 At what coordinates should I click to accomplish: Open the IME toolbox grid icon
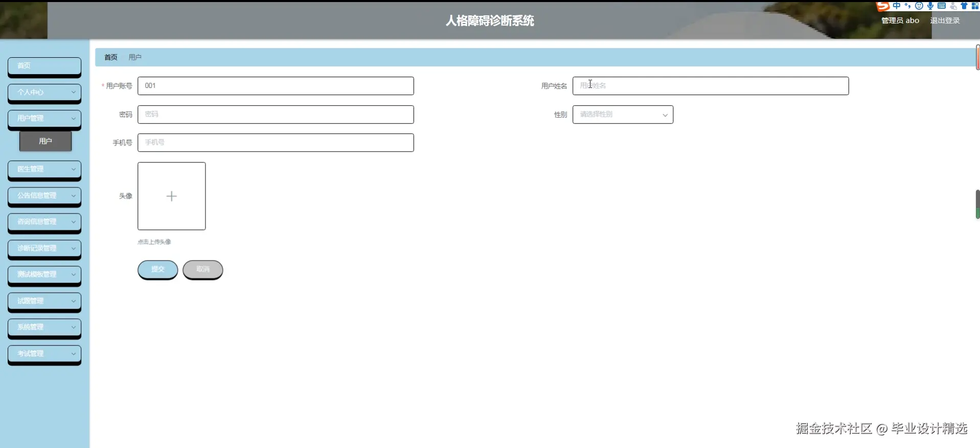974,6
